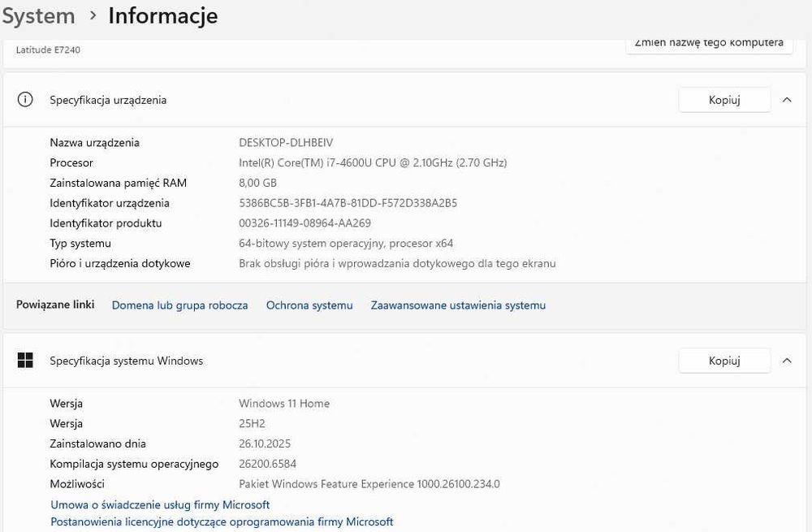
Task: Click the 'Typ systemu' label
Action: (x=80, y=244)
